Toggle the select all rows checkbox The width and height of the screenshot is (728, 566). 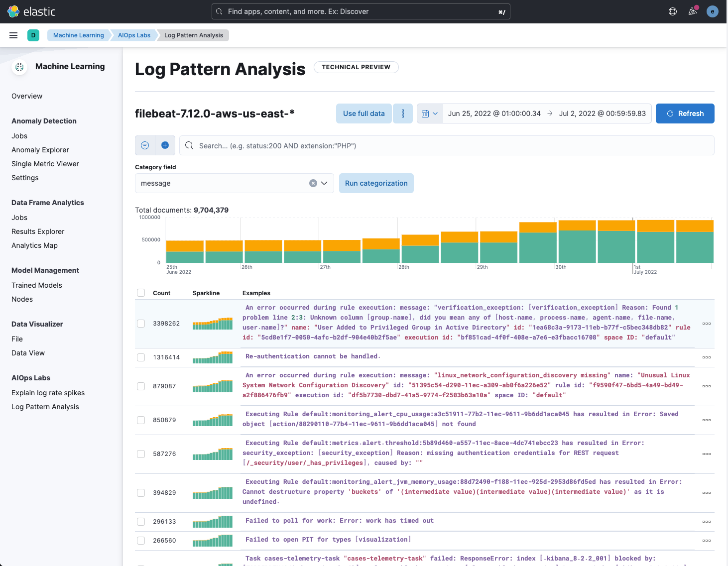click(x=141, y=293)
